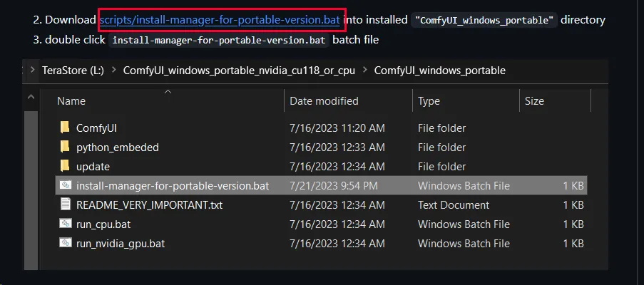Sort by Date modified column header
Screen dimensions: 644x285
(324, 101)
